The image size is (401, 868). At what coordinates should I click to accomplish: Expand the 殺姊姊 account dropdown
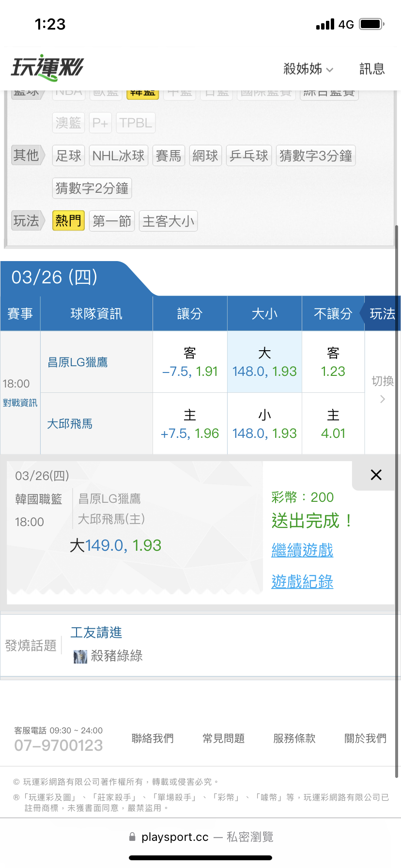pos(308,69)
